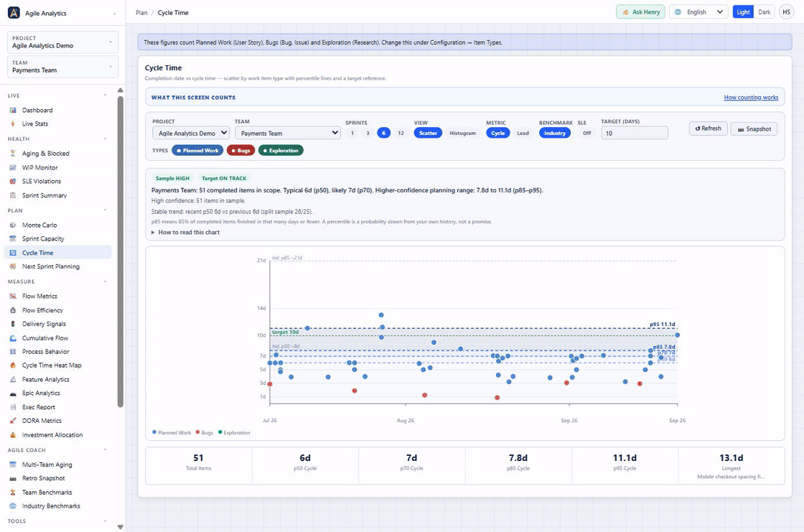Select 6 sprints range
Viewport: 804px width, 532px height.
(x=383, y=133)
